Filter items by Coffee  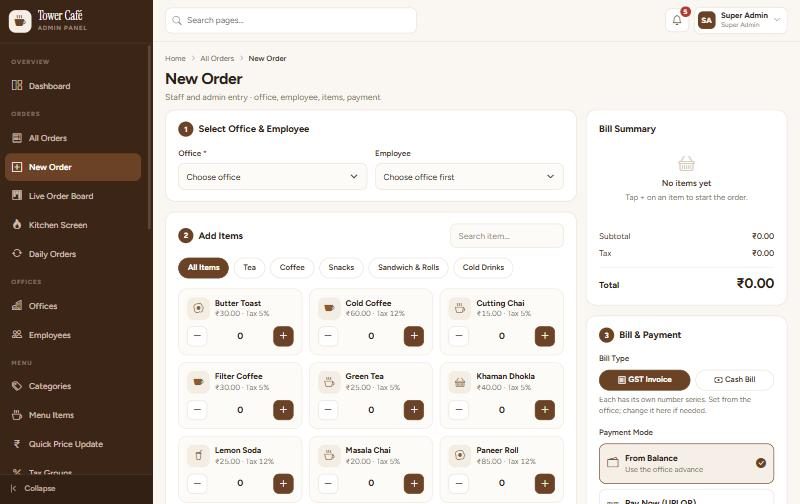tap(292, 267)
